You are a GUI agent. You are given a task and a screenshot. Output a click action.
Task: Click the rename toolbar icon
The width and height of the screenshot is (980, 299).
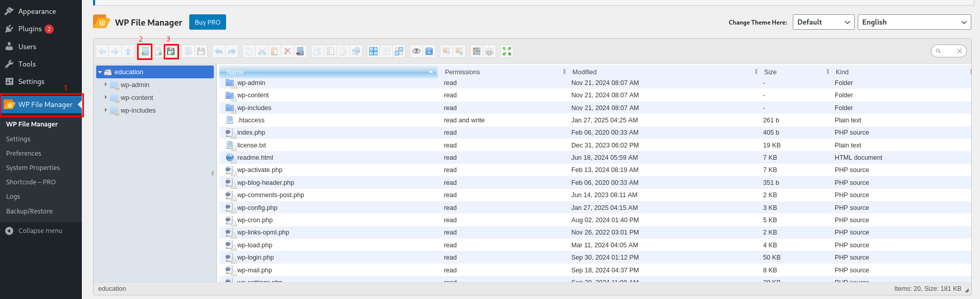pyautogui.click(x=330, y=51)
